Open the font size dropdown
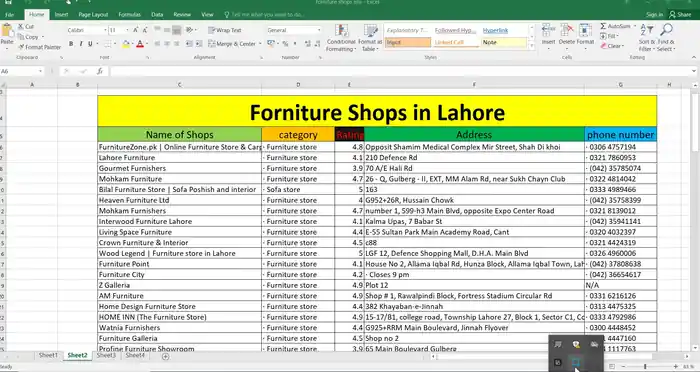700x372 pixels. click(x=127, y=30)
